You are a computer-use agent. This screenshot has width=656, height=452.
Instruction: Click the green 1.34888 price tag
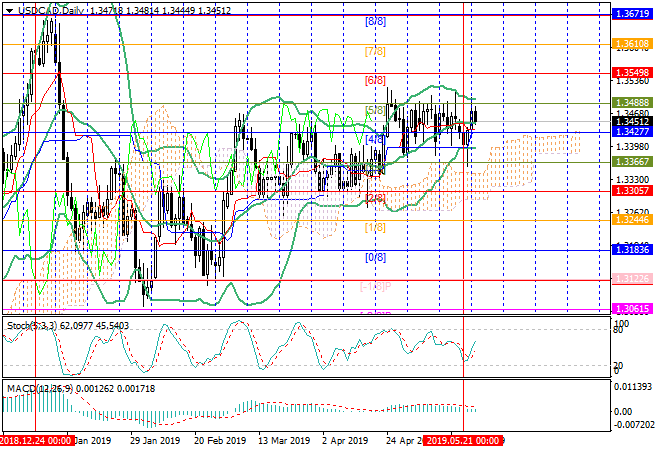pyautogui.click(x=632, y=103)
